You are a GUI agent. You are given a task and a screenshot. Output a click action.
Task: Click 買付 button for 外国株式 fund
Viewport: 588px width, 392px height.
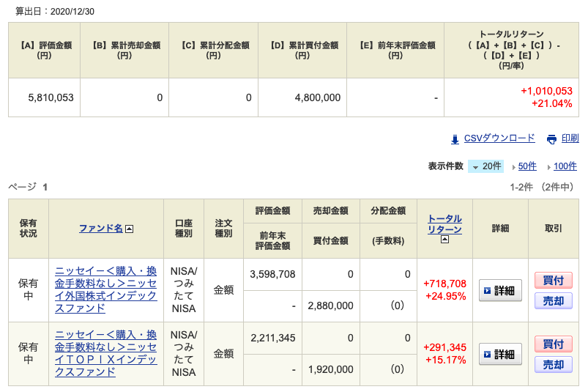[x=554, y=280]
